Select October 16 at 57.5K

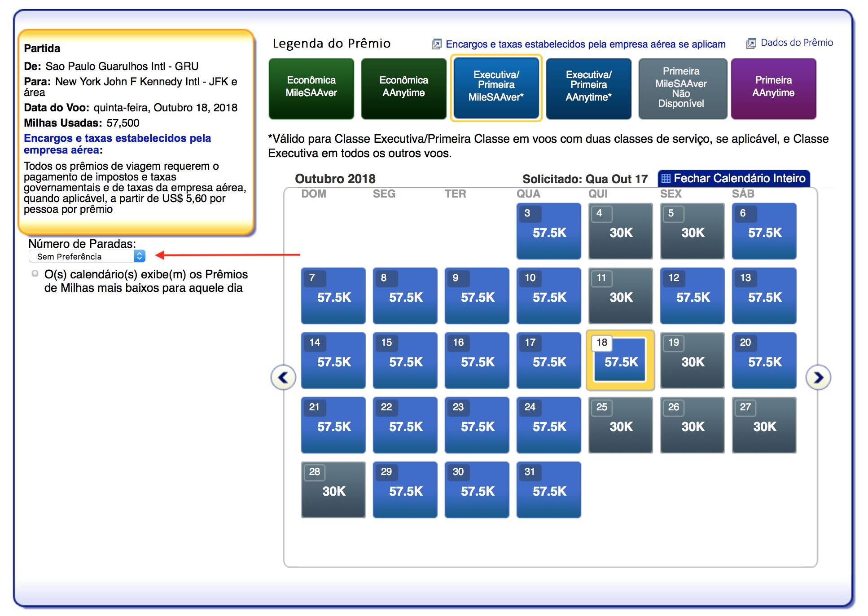477,360
